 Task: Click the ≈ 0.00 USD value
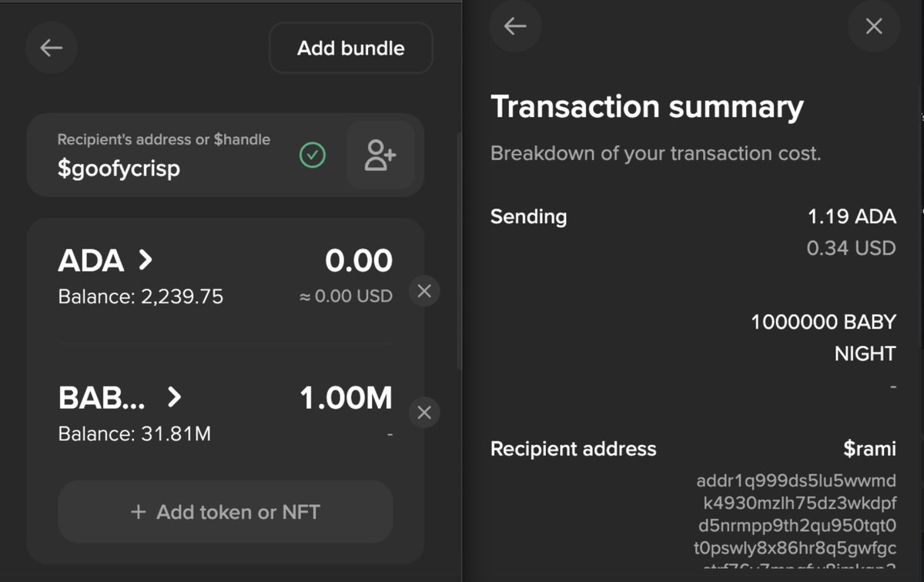pyautogui.click(x=346, y=296)
